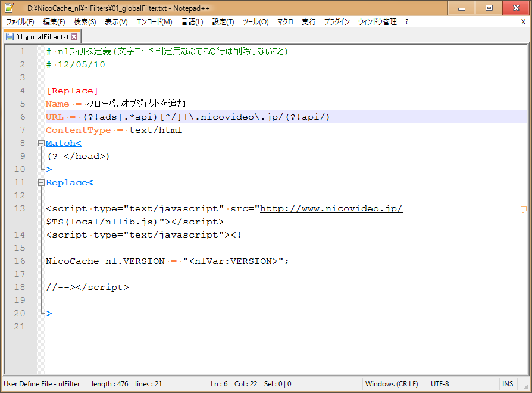The height and width of the screenshot is (393, 532).
Task: Collapse the Match< fold block
Action: tap(41, 144)
